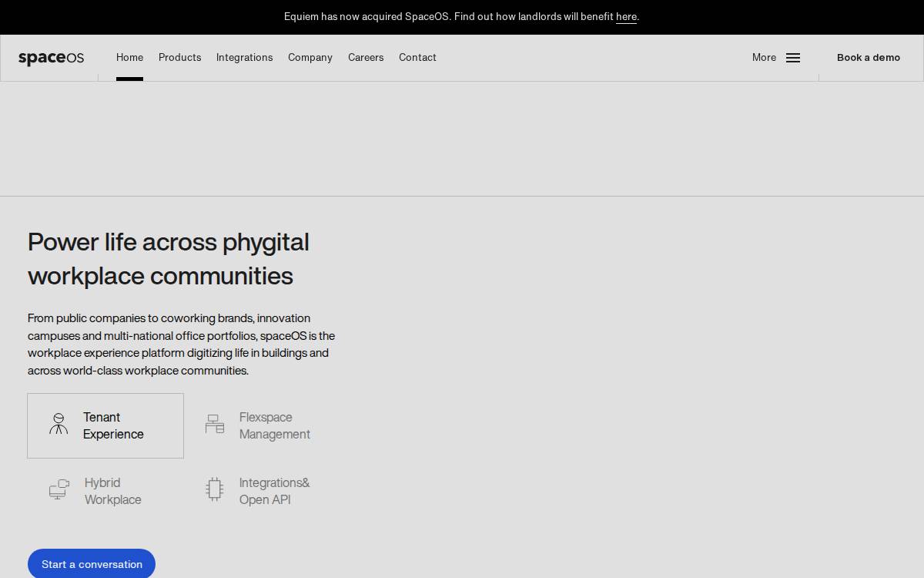Follow the "here" link in the banner

click(626, 16)
